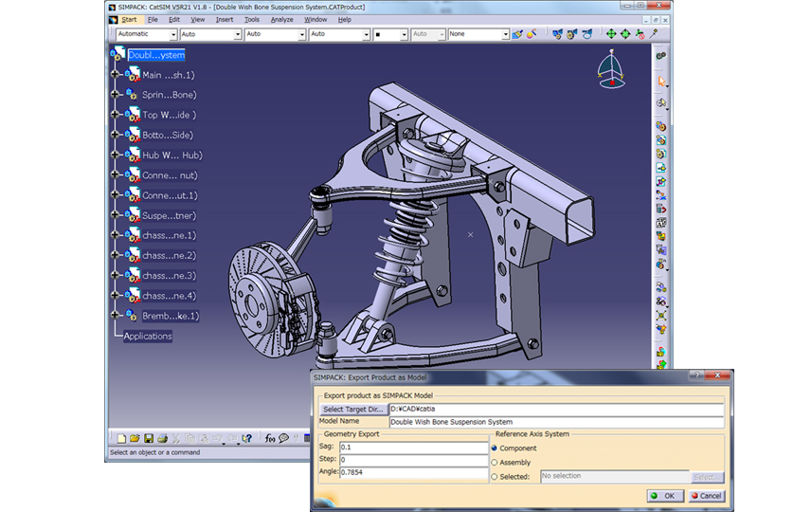Open the Analyze menu
The width and height of the screenshot is (812, 512).
tap(281, 20)
